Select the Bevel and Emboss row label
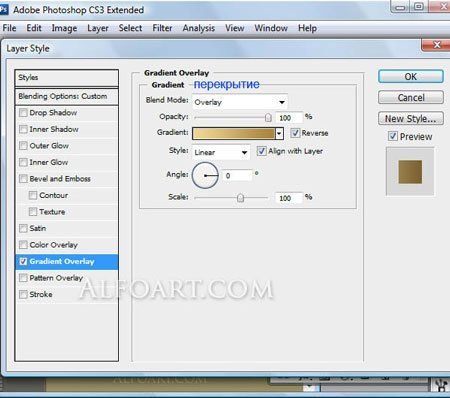Image resolution: width=450 pixels, height=398 pixels. point(60,179)
